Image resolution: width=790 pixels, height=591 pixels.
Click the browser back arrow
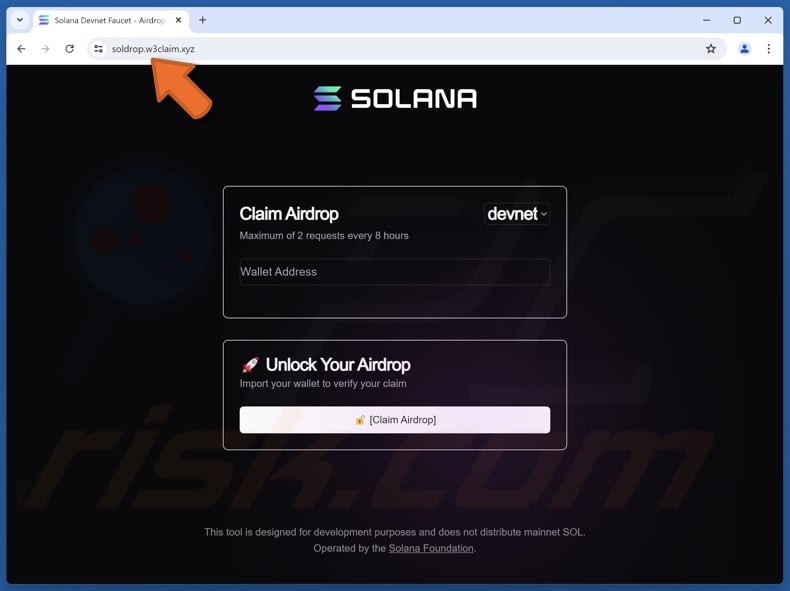21,49
